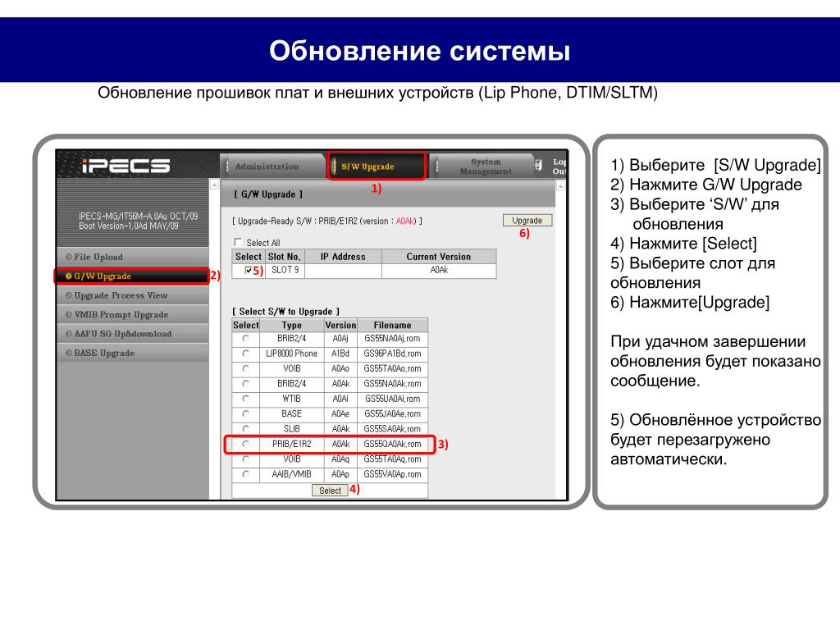Click the Upgrade button
The height and width of the screenshot is (630, 840).
(x=527, y=221)
